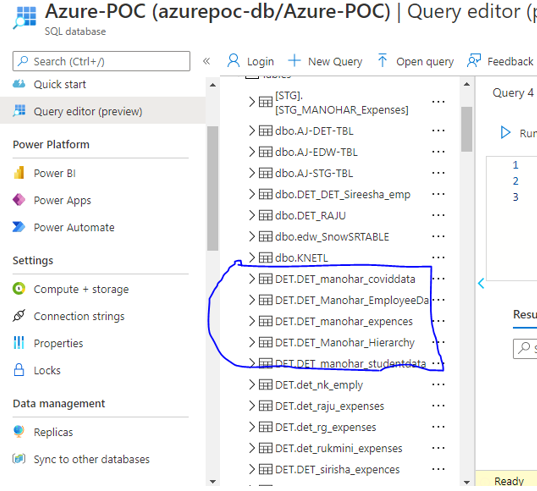Open Power BI icon
The width and height of the screenshot is (537, 491).
[x=19, y=173]
